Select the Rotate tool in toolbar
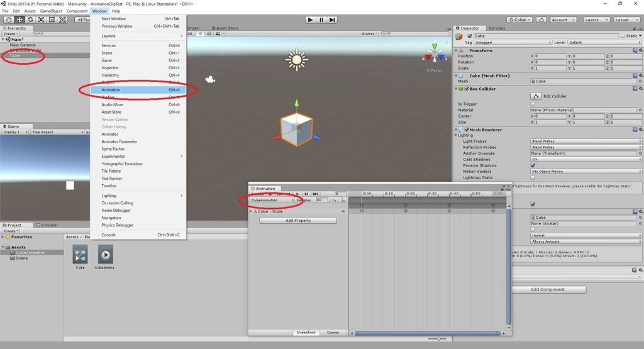The width and height of the screenshot is (644, 349). [x=30, y=19]
